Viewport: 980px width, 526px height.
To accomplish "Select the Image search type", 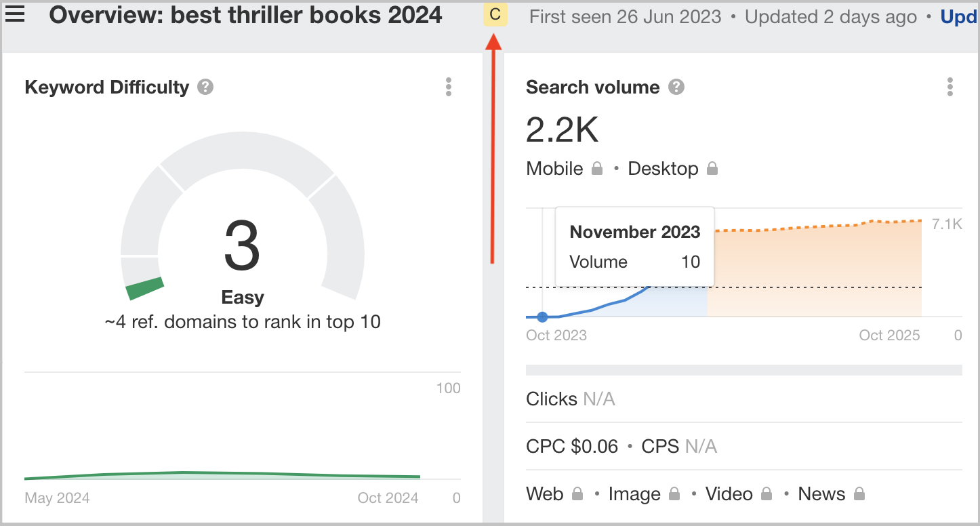I will coord(634,494).
